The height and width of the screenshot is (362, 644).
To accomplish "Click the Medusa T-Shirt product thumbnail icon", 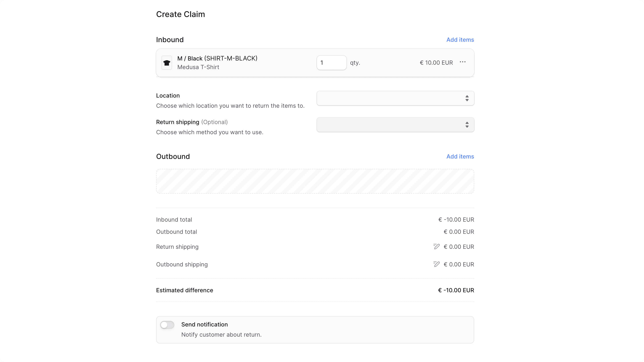I will [167, 62].
